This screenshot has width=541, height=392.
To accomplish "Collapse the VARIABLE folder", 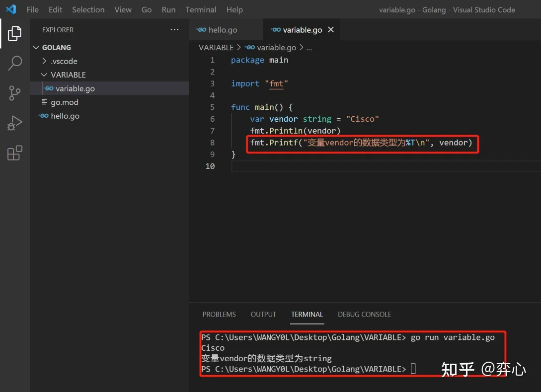I will [44, 75].
